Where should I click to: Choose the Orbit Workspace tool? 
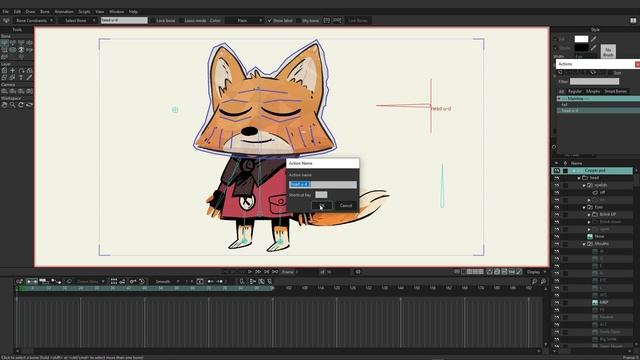[x=29, y=105]
